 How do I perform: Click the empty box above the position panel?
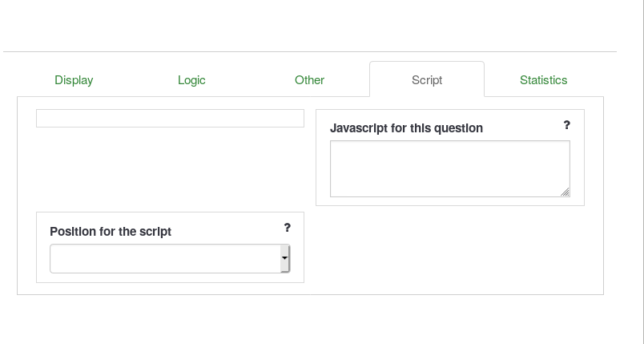tap(170, 119)
